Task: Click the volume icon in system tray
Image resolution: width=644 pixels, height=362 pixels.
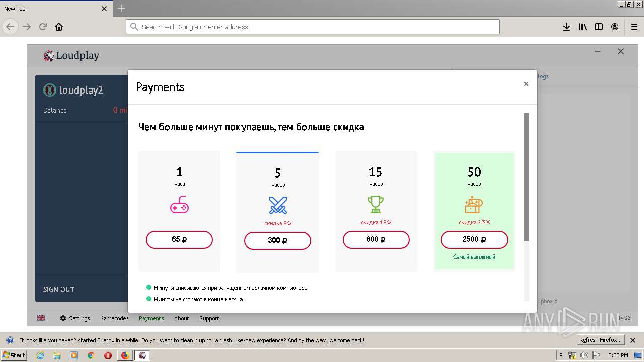Action: click(x=584, y=355)
